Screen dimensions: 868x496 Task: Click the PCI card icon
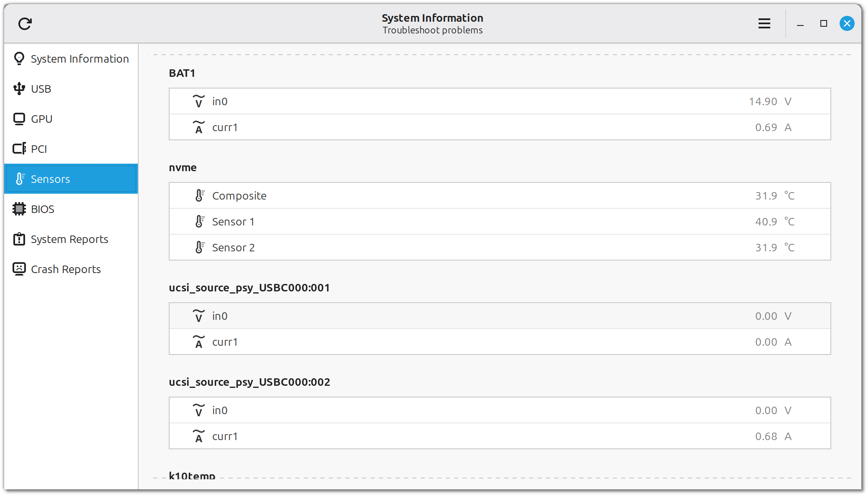click(x=19, y=149)
